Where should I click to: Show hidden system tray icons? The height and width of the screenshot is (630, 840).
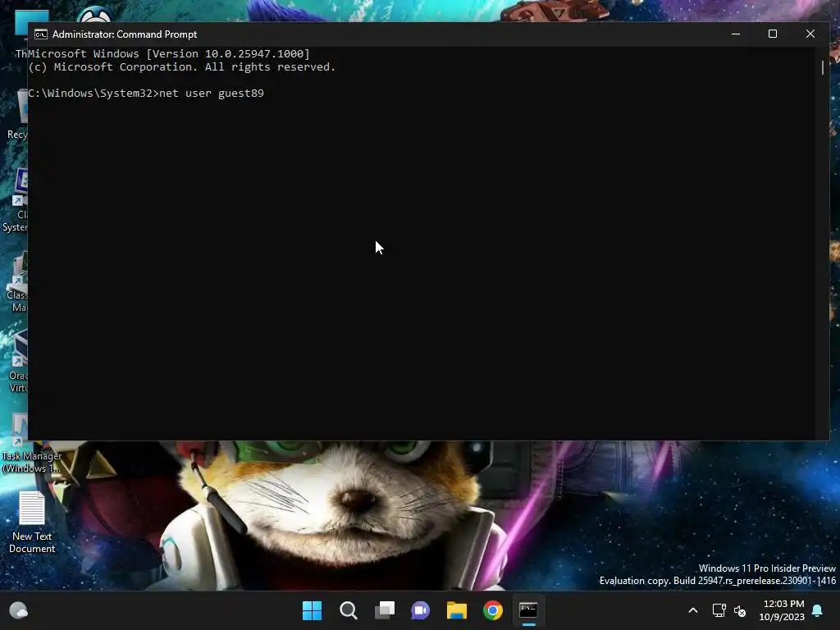(x=692, y=610)
